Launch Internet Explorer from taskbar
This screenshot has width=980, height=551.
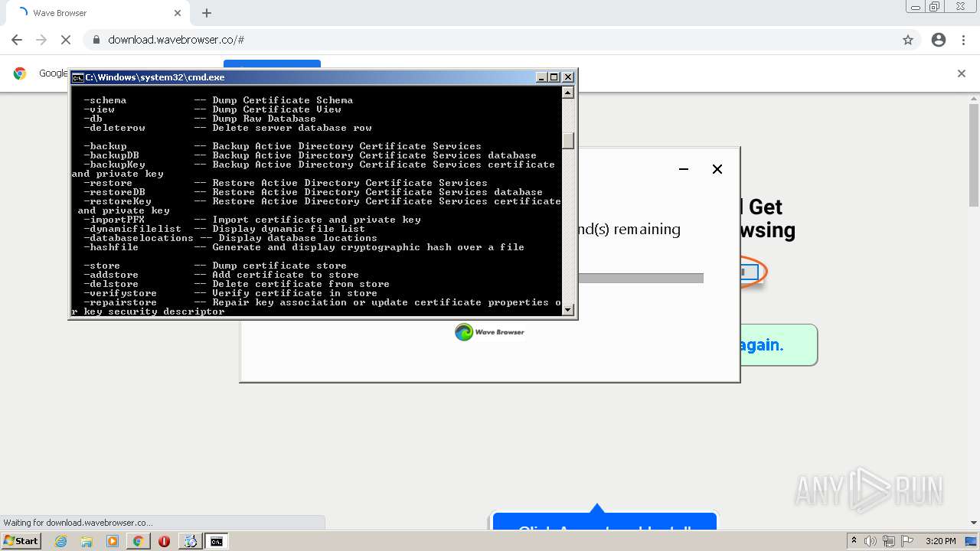(x=61, y=541)
